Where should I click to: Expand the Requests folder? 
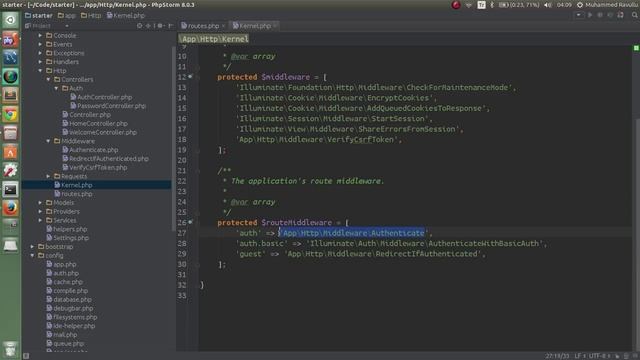click(48, 176)
